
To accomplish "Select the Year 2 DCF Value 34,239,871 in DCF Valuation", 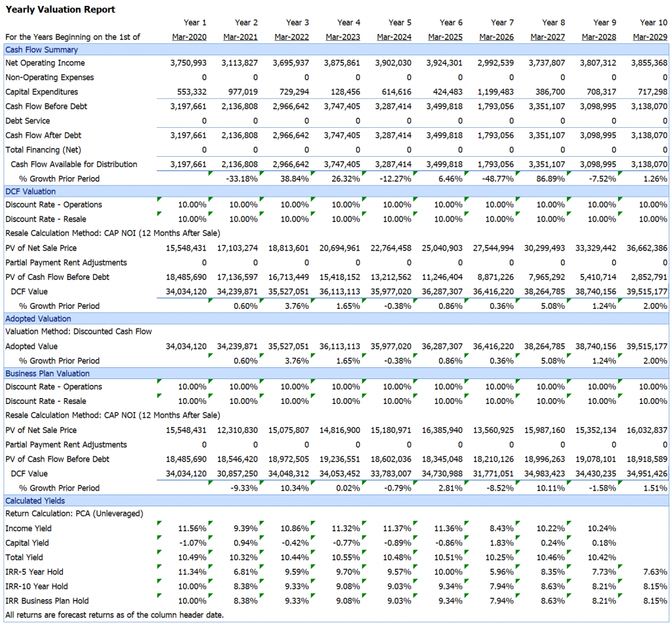I will (x=238, y=292).
